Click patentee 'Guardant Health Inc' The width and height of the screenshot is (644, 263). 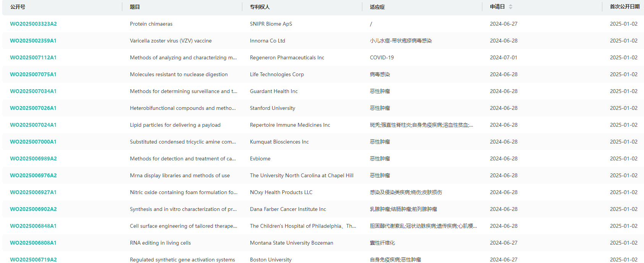274,91
